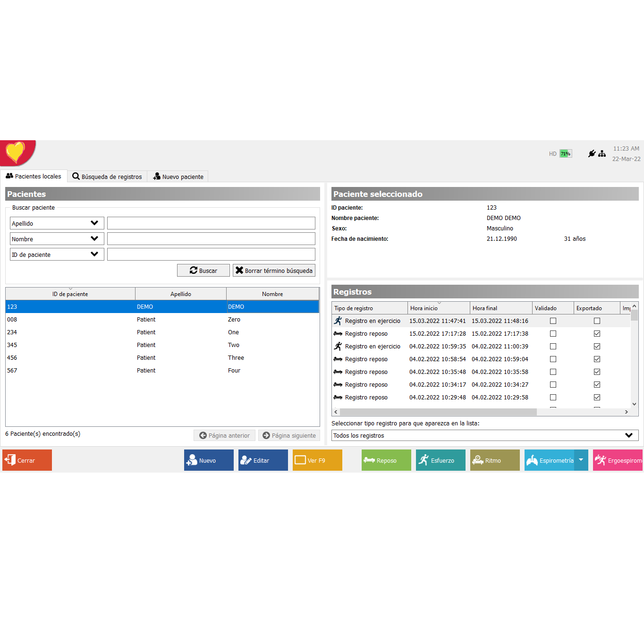This screenshot has height=644, width=644.
Task: Launch Ergoespirometría test
Action: 618,460
